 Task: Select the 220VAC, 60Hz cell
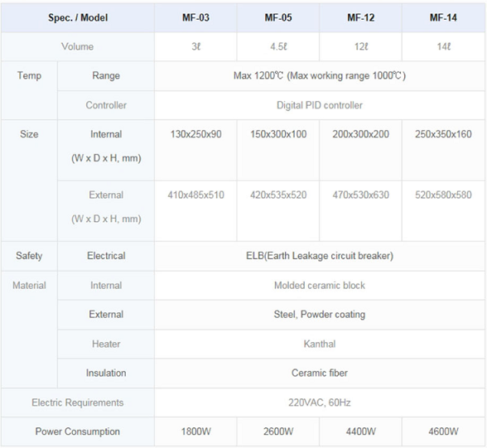click(320, 402)
